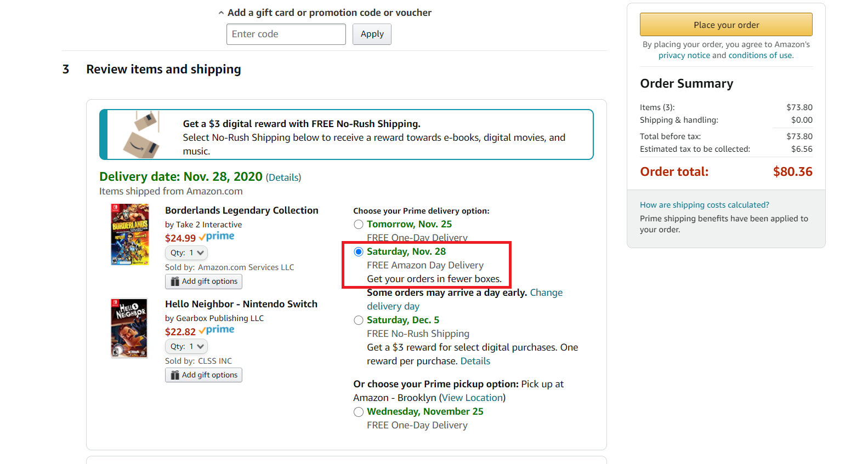
Task: Expand the Qty dropdown for Borderlands
Action: click(186, 253)
